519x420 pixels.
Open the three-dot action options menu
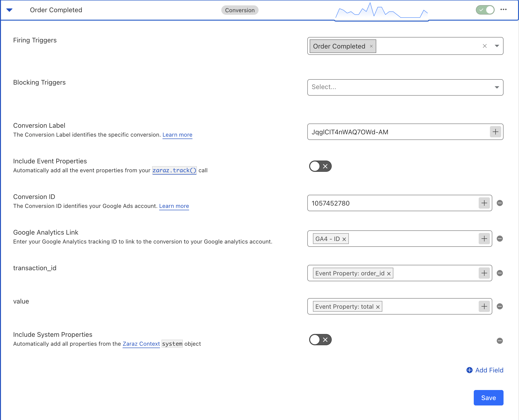coord(503,10)
